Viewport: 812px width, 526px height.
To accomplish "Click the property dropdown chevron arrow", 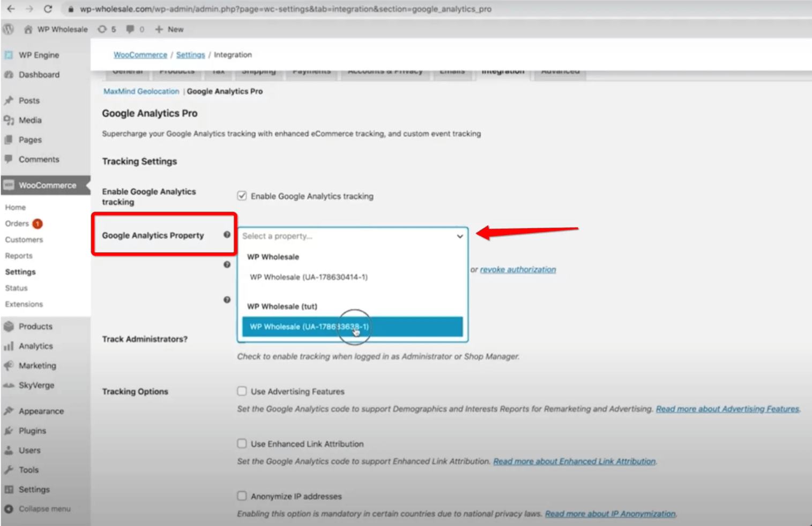I will click(x=460, y=236).
